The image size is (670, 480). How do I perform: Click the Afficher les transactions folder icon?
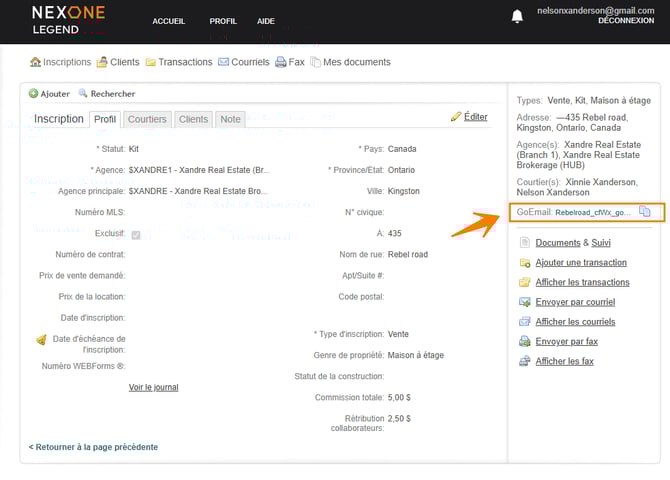525,282
